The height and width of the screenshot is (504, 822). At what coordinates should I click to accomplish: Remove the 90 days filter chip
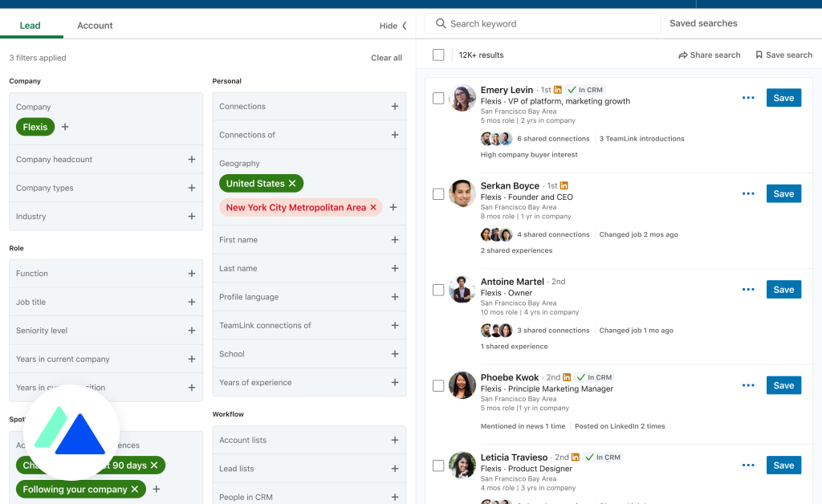(154, 465)
